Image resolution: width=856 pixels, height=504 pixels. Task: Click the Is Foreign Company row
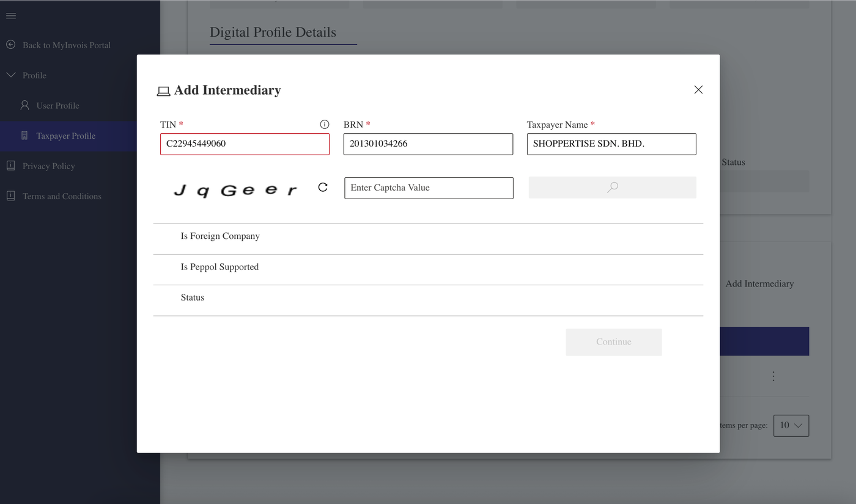tap(428, 239)
